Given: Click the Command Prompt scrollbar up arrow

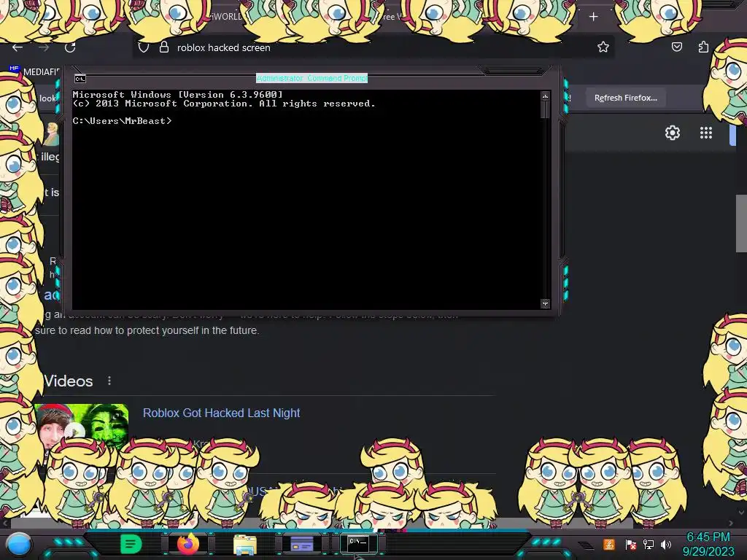Looking at the screenshot, I should pyautogui.click(x=546, y=96).
